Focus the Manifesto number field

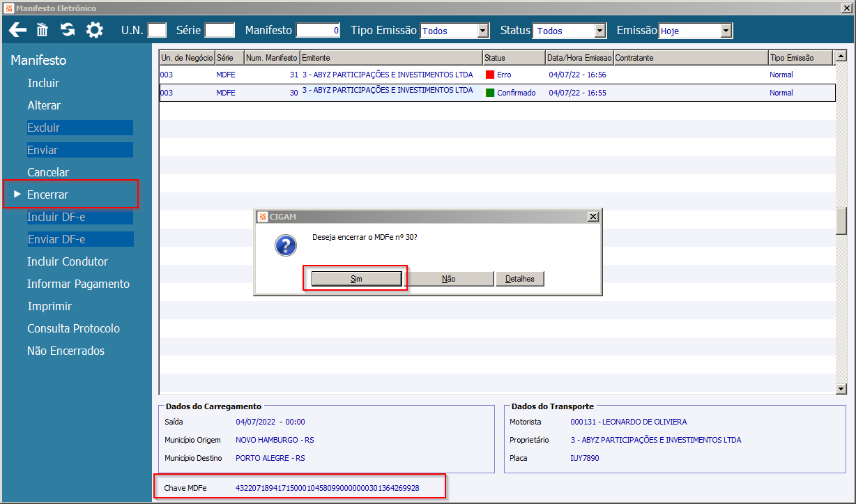click(319, 30)
